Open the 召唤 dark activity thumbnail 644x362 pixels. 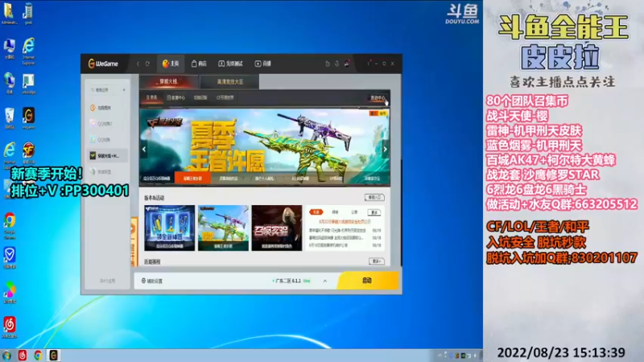tap(277, 228)
